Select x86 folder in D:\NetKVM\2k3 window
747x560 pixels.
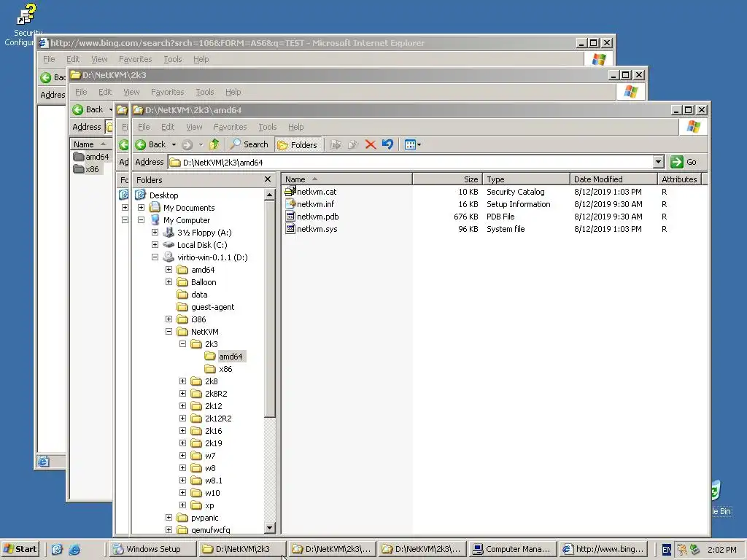pyautogui.click(x=86, y=169)
